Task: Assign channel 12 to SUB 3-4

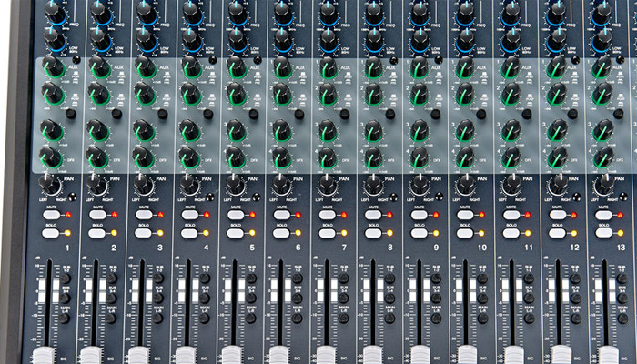Action: click(575, 298)
